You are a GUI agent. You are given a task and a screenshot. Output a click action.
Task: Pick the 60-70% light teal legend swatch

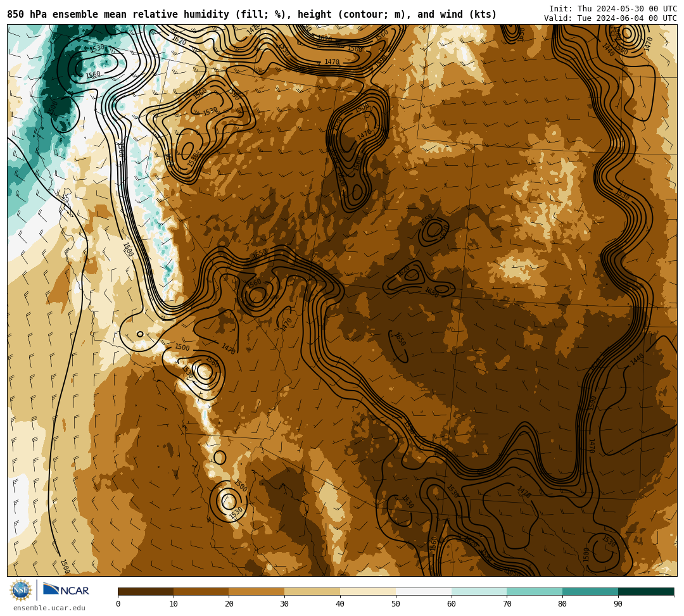pyautogui.click(x=479, y=591)
